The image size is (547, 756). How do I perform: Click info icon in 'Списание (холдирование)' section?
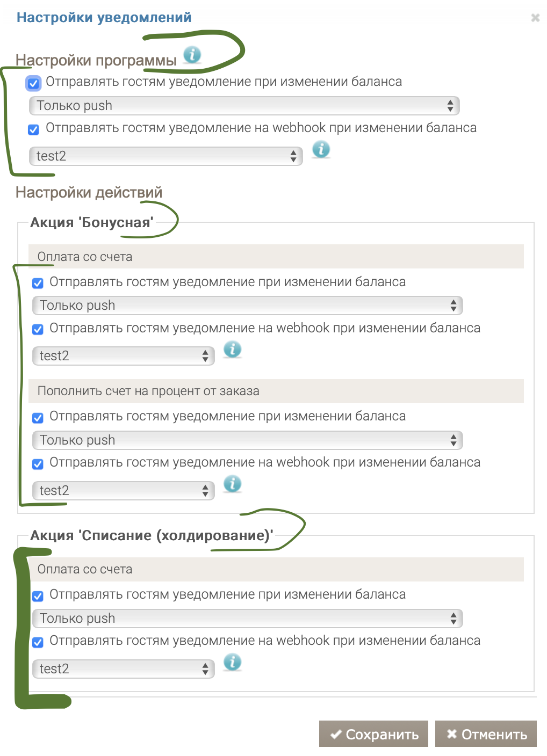tap(232, 662)
